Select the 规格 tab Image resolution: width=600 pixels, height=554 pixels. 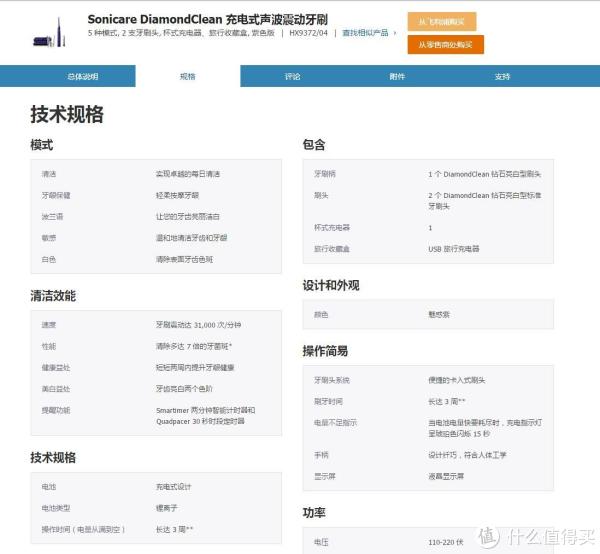(x=188, y=76)
